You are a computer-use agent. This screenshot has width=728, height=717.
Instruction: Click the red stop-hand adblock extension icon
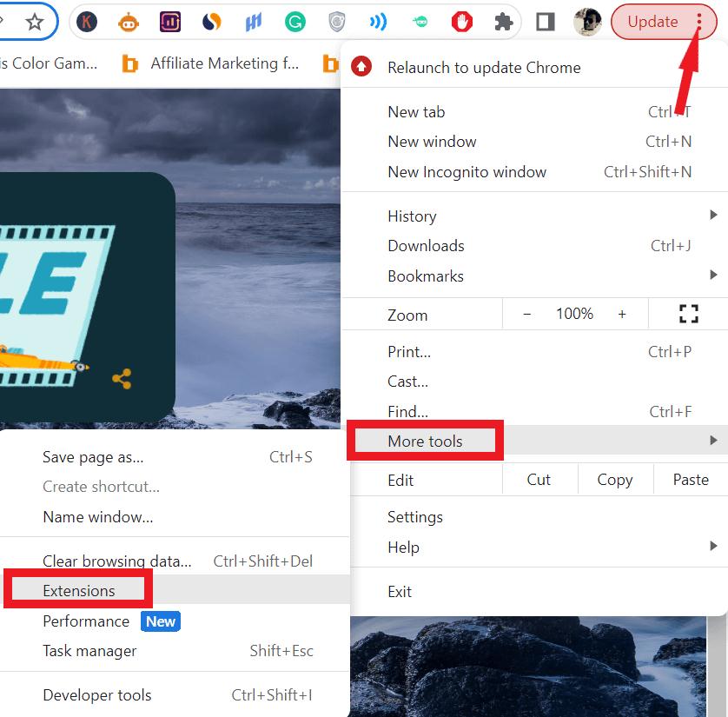[x=461, y=23]
